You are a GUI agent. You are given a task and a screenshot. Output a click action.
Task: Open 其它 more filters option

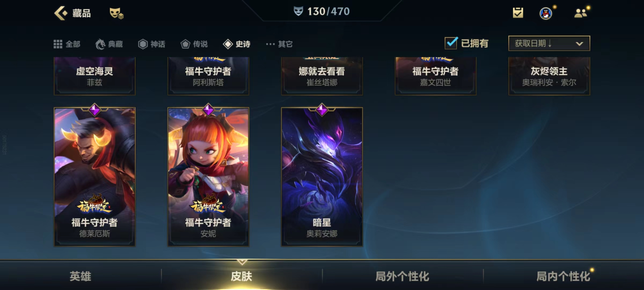[x=279, y=44]
